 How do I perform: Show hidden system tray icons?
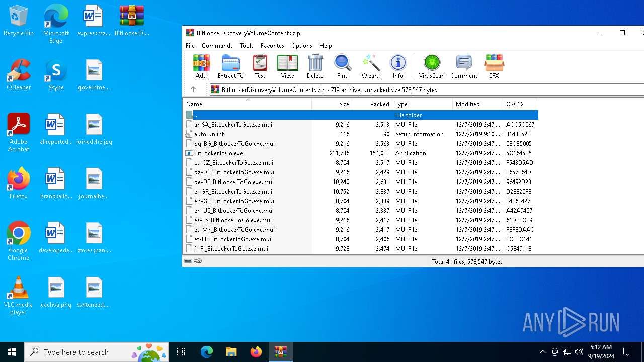[542, 352]
